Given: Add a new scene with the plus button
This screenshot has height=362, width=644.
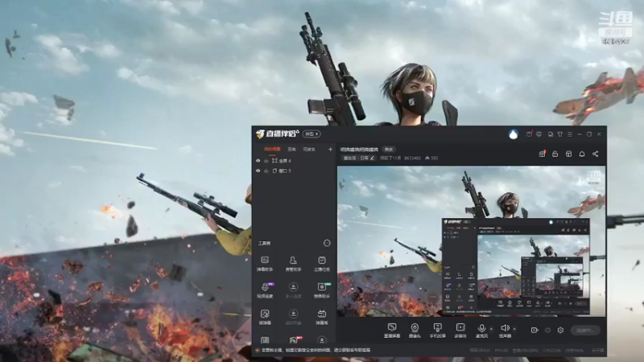Looking at the screenshot, I should pos(330,149).
